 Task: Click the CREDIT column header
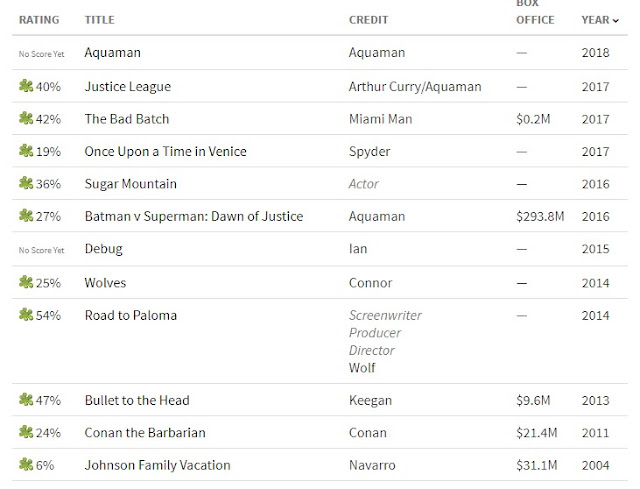click(x=368, y=20)
